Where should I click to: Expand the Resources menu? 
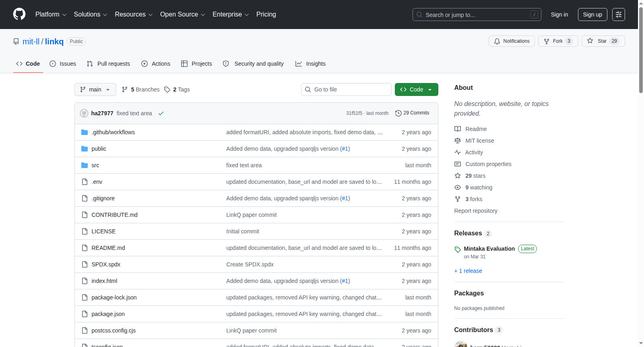coord(134,15)
